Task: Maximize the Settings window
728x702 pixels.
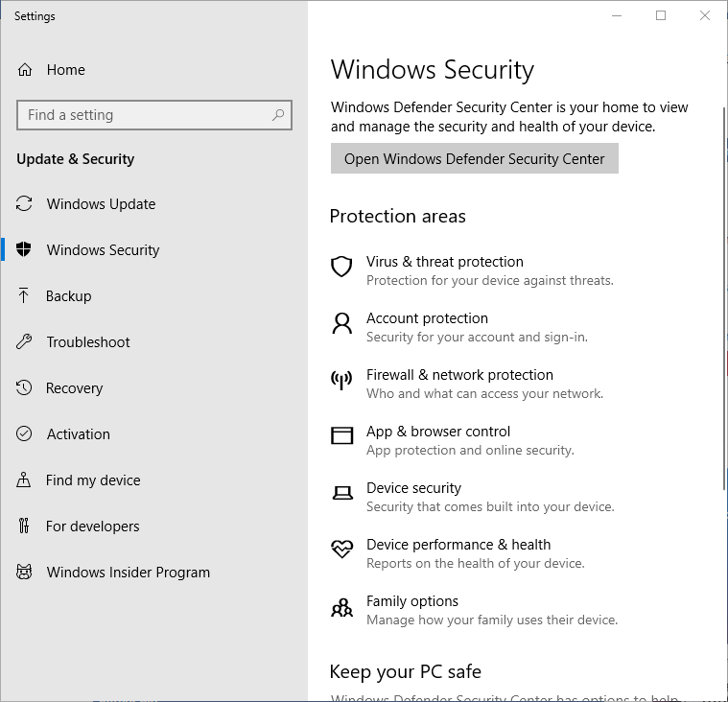Action: [x=661, y=15]
